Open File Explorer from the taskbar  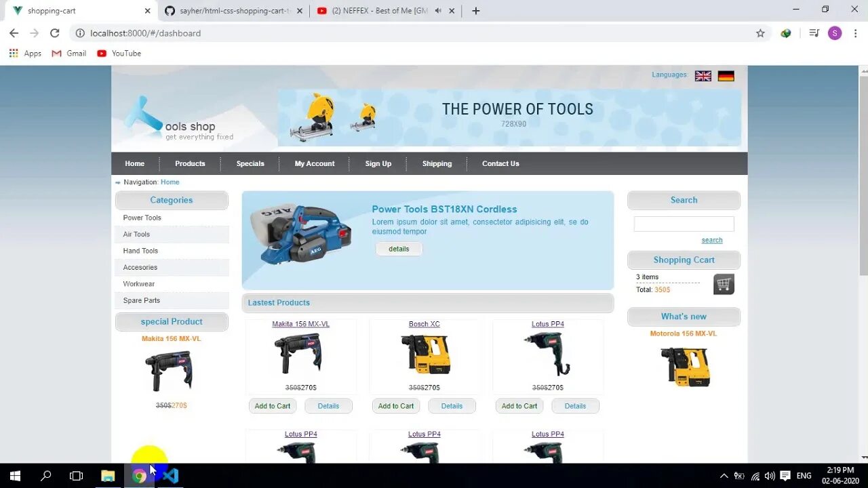point(108,476)
